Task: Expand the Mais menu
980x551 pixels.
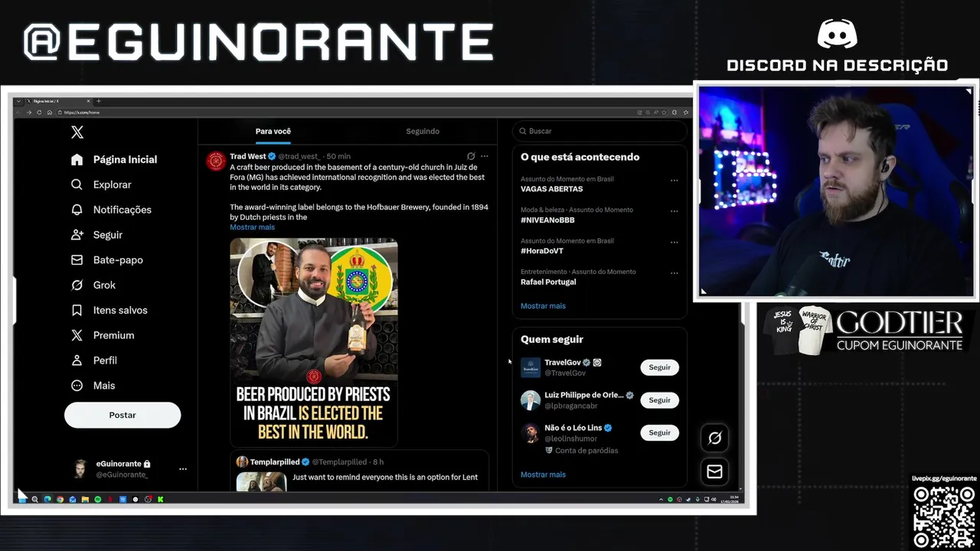Action: [93, 386]
